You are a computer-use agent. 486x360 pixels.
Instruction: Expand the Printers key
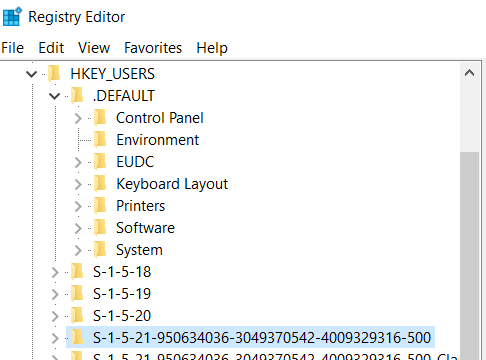coord(78,206)
